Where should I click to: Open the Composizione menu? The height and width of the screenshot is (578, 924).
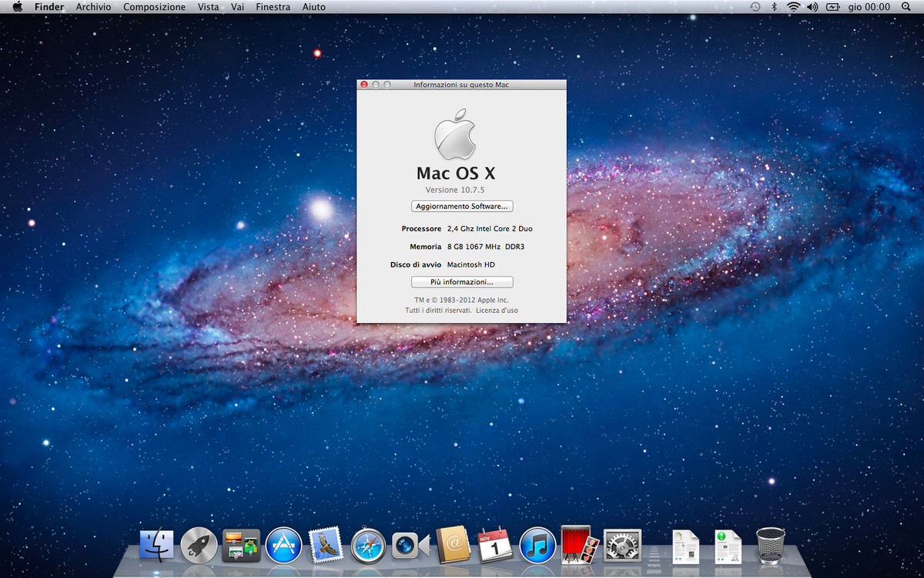(x=154, y=7)
